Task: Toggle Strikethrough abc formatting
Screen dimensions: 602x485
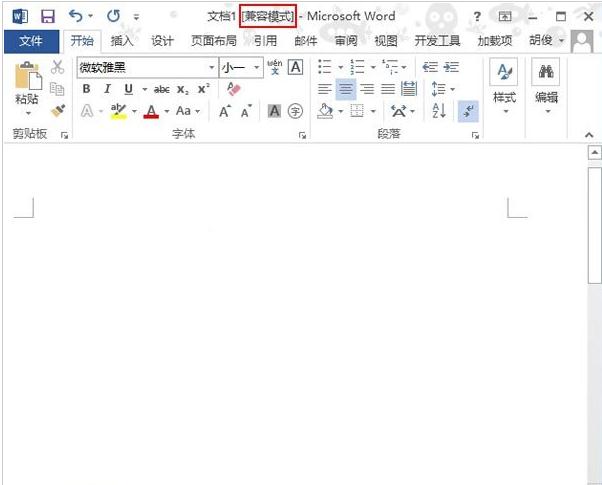Action: [162, 89]
